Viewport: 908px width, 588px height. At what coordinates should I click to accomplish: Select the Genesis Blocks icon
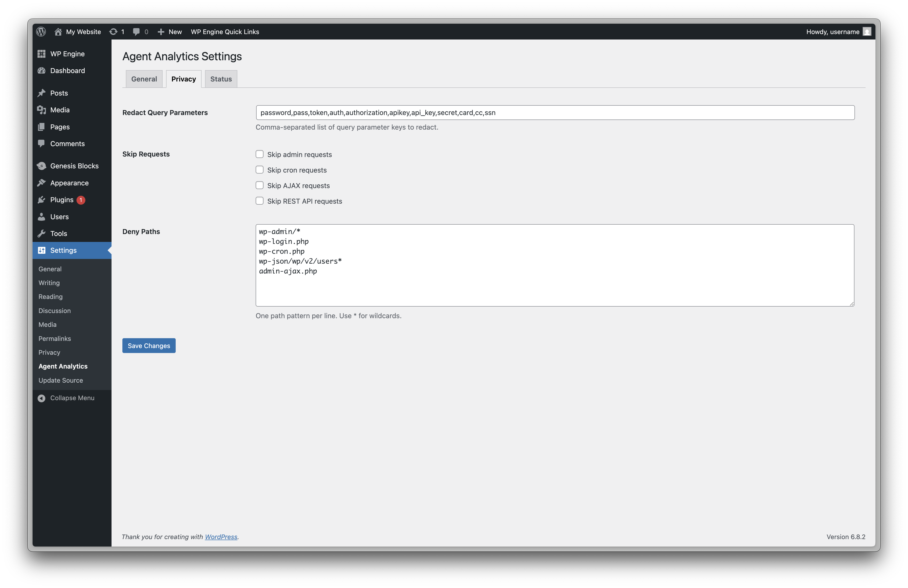pos(42,166)
